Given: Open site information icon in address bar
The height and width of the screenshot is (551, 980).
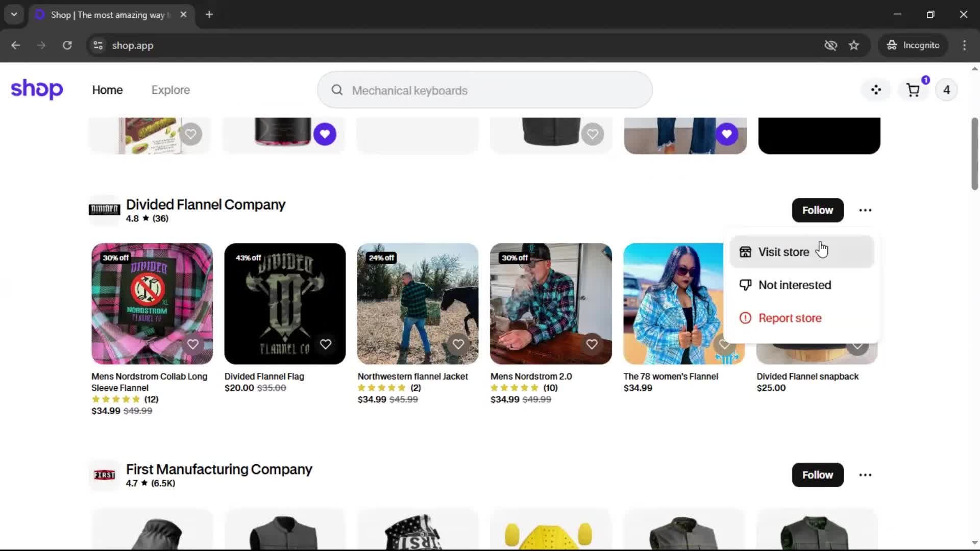Looking at the screenshot, I should (x=98, y=45).
